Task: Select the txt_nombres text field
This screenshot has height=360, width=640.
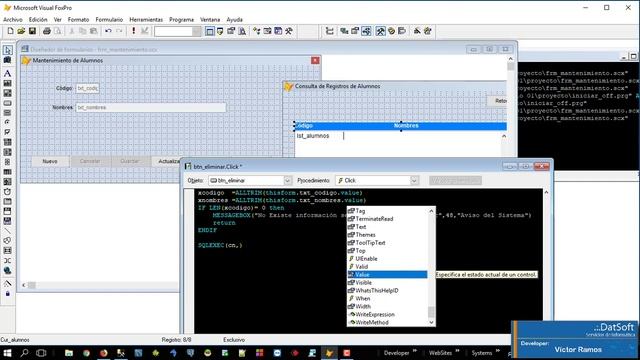Action: click(x=151, y=107)
